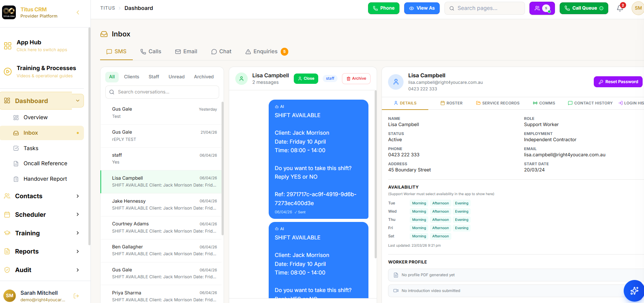
Task: Click the Overview icon in sidebar
Action: (16, 117)
